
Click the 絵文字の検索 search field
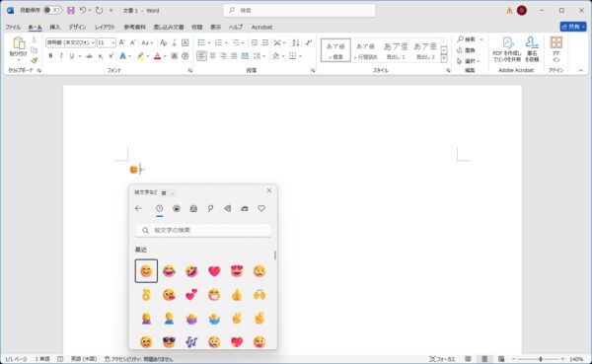point(203,230)
